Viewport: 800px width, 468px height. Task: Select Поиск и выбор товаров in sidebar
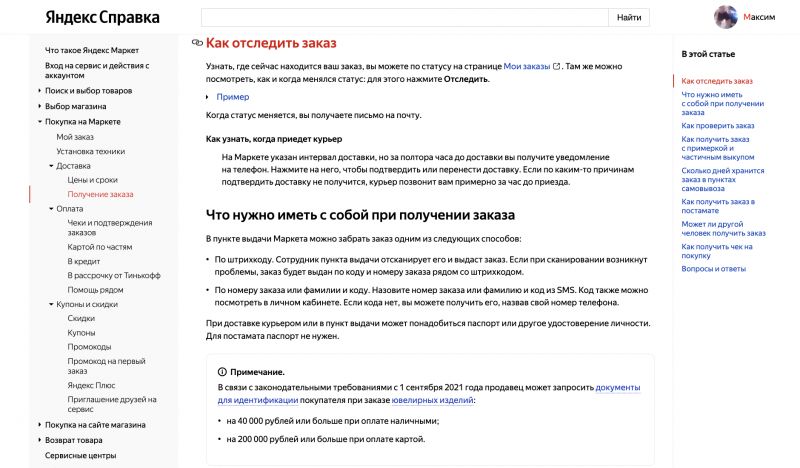click(88, 91)
